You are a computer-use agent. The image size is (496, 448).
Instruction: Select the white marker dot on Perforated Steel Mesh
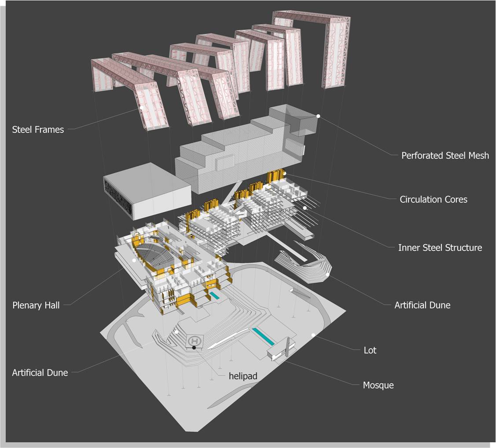point(318,116)
